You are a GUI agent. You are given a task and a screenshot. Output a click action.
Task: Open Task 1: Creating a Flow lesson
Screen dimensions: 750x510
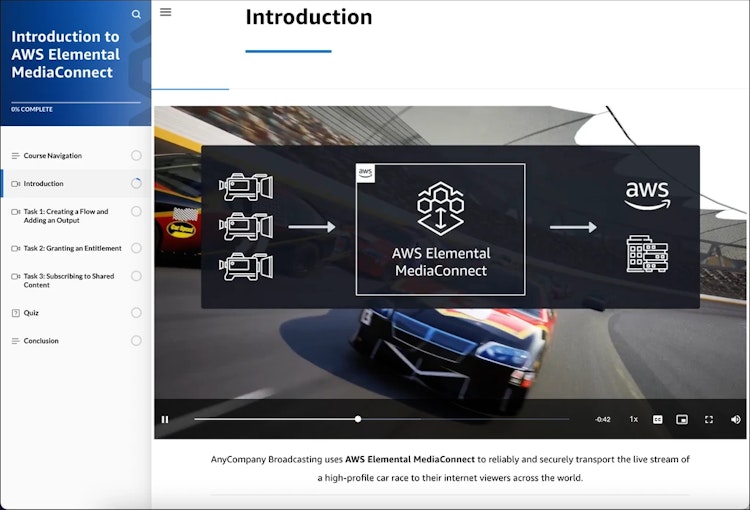(76, 216)
